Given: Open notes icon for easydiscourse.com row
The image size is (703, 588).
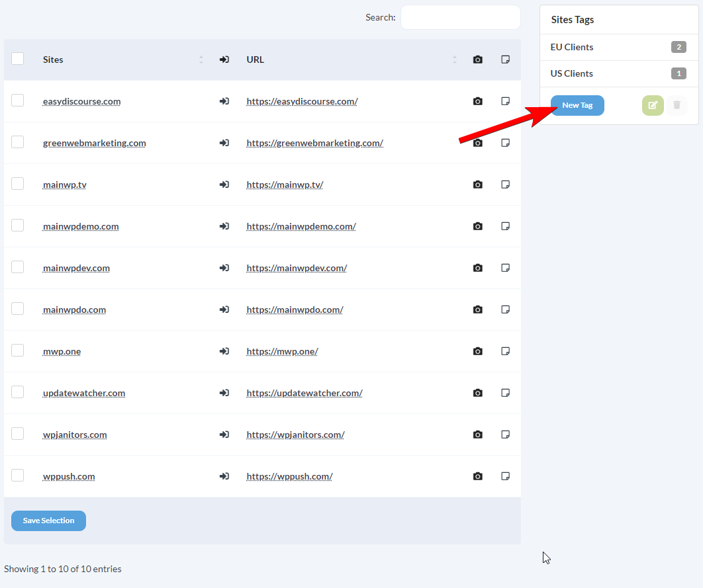Looking at the screenshot, I should pyautogui.click(x=505, y=101).
